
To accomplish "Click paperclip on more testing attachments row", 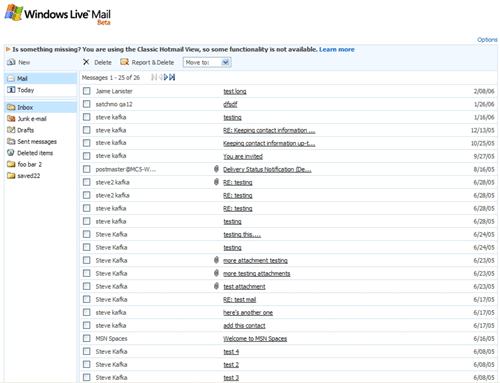I will pos(216,273).
